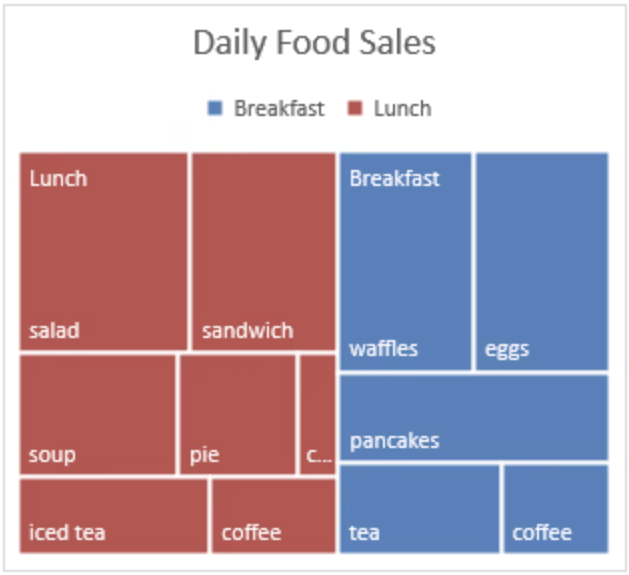Click the narrow truncated "c..." red tile
Screen dimensions: 629x575
tap(317, 413)
